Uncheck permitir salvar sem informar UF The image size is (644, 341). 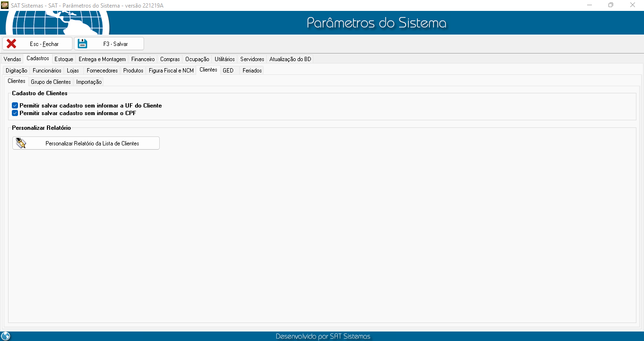point(15,106)
